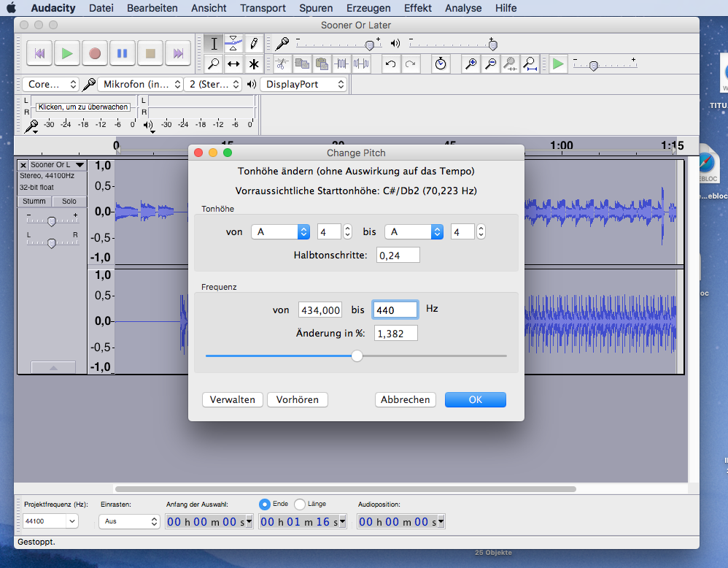Click the Vorhören preview button
The height and width of the screenshot is (568, 728).
pyautogui.click(x=297, y=399)
